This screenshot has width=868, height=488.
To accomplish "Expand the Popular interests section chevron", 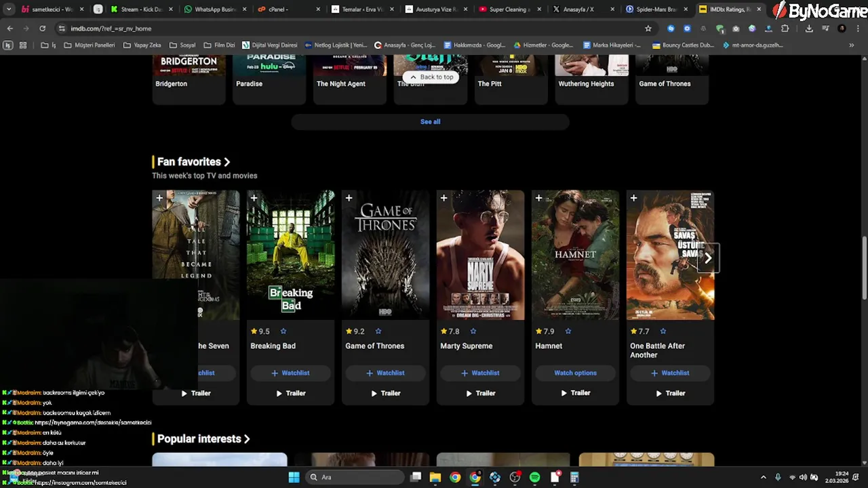I will (x=247, y=439).
